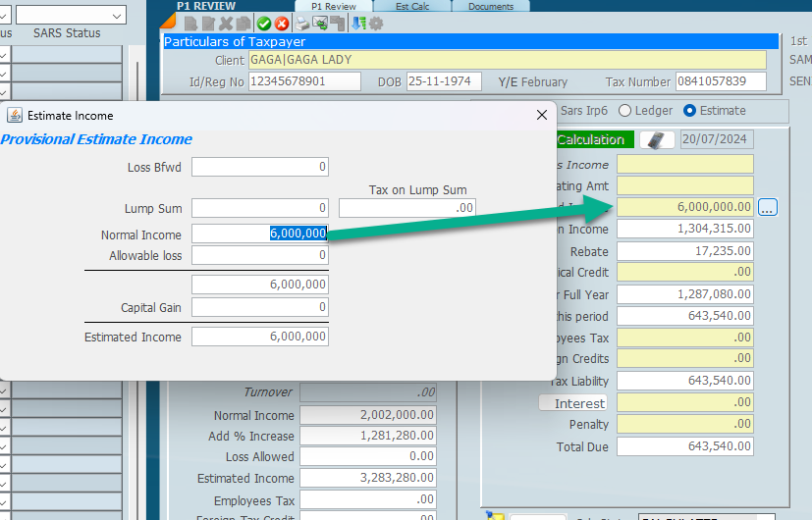
Task: Select the Ledger radio button
Action: click(x=625, y=111)
